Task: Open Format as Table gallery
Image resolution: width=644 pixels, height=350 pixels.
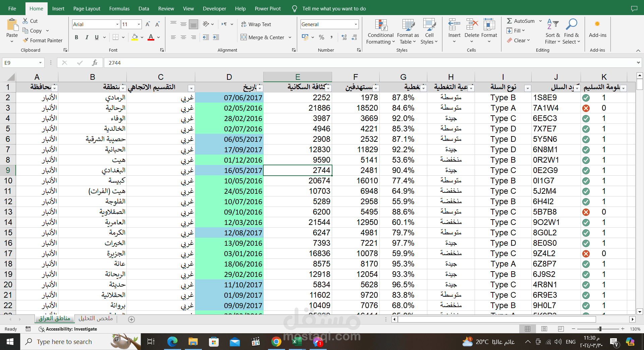Action: click(x=408, y=32)
